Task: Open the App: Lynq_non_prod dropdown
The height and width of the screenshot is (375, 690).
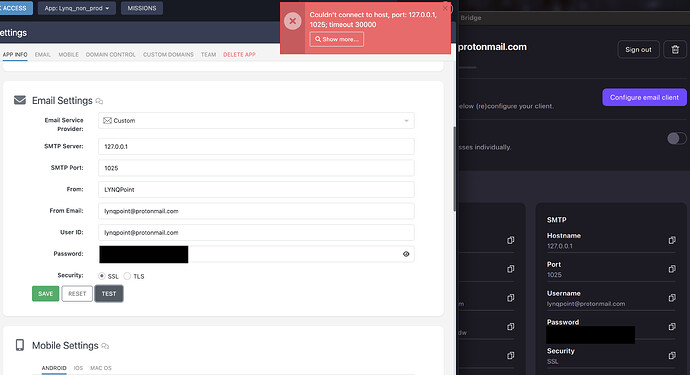Action: coord(77,8)
